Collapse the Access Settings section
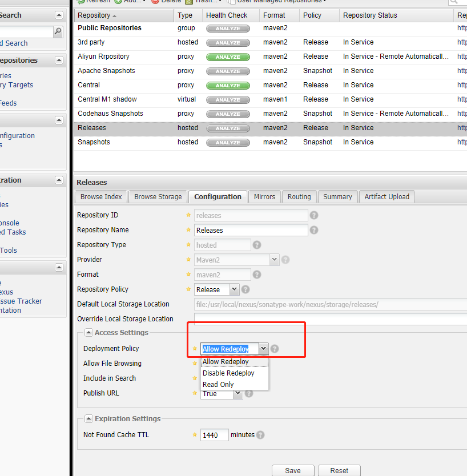Image resolution: width=467 pixels, height=476 pixels. tap(88, 333)
